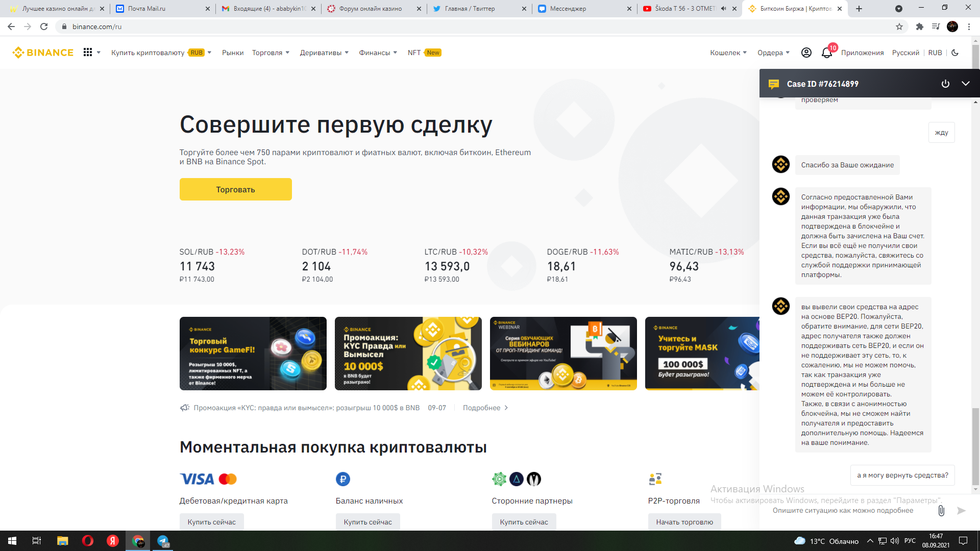The width and height of the screenshot is (980, 551).
Task: Open the Chrome three-dot menu
Action: pos(969,27)
